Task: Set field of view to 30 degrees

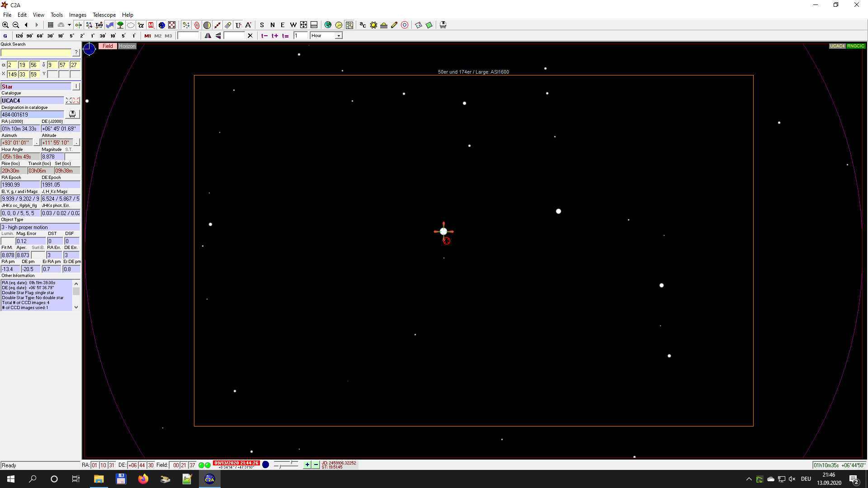Action: [x=50, y=36]
